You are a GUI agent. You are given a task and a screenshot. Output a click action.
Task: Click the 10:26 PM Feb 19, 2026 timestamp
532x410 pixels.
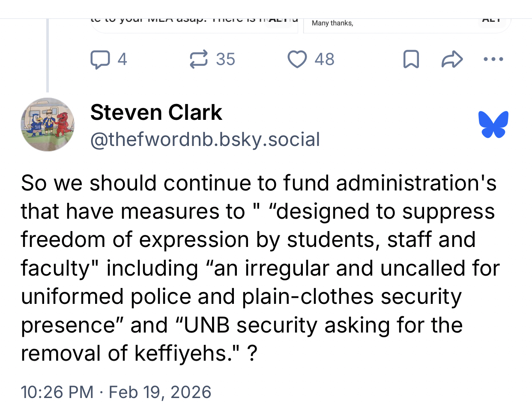click(116, 392)
